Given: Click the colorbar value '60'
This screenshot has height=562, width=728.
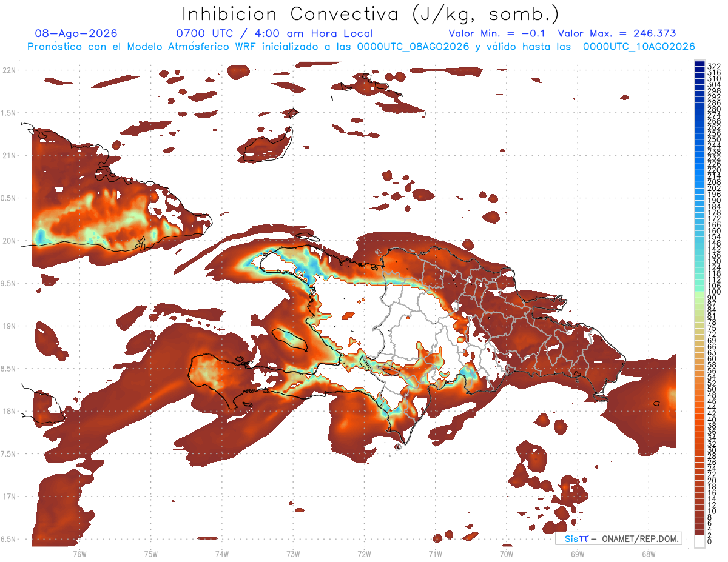Looking at the screenshot, I should pyautogui.click(x=712, y=358).
